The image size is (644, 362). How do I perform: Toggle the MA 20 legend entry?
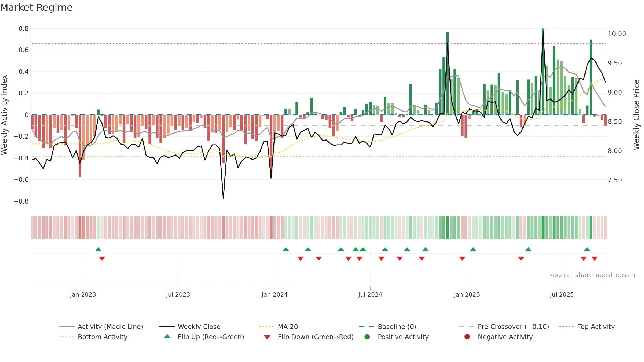tap(279, 327)
